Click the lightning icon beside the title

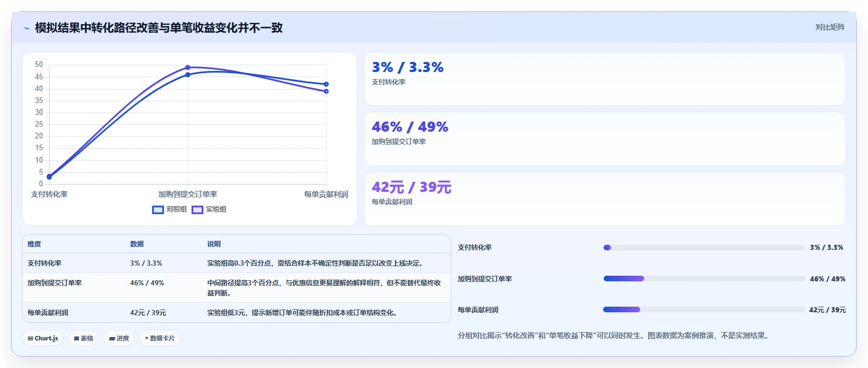point(27,28)
